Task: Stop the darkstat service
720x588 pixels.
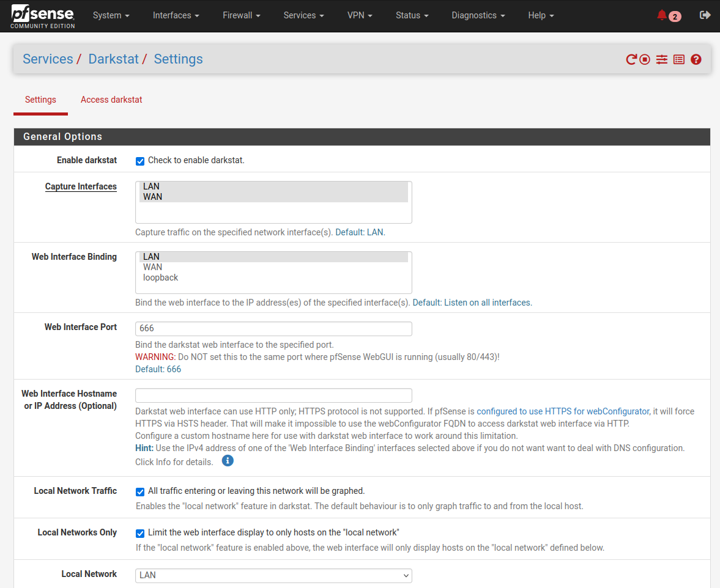Action: point(645,59)
